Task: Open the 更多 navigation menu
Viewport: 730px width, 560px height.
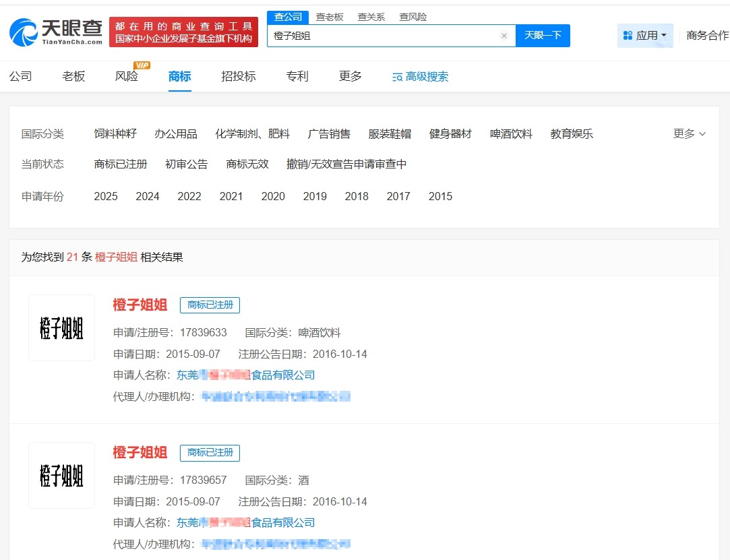Action: (350, 76)
